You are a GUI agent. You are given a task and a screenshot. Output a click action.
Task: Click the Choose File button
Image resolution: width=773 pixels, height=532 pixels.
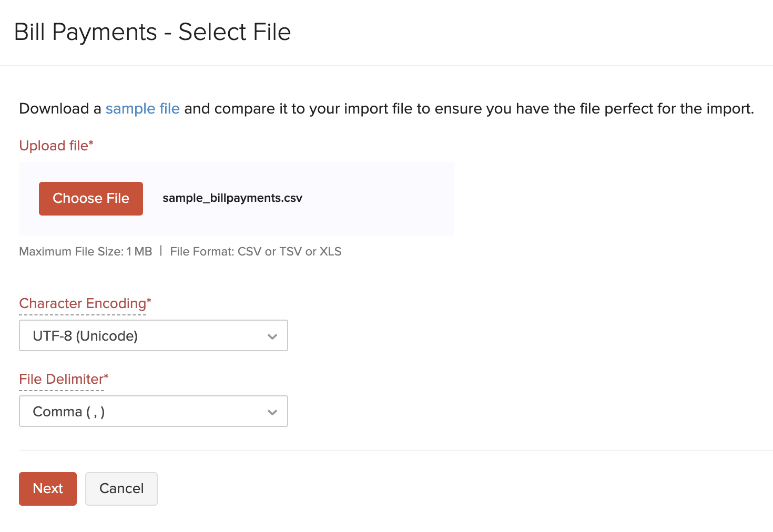click(90, 198)
